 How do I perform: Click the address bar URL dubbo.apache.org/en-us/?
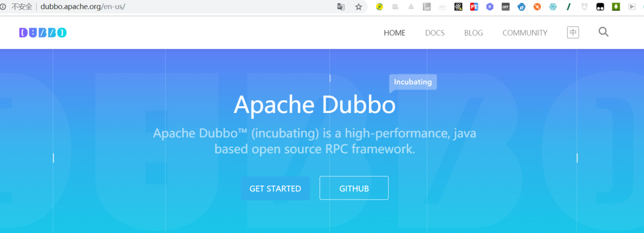(x=83, y=7)
